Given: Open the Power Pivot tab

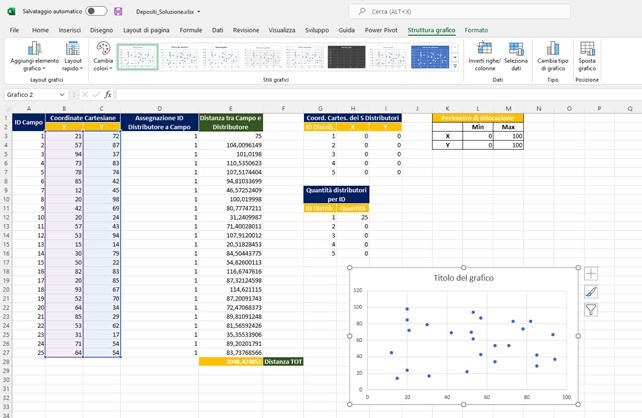Looking at the screenshot, I should 381,30.
